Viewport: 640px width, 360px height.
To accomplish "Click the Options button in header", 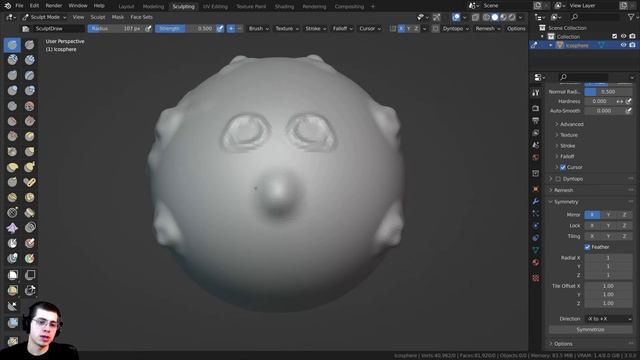I will 516,29.
